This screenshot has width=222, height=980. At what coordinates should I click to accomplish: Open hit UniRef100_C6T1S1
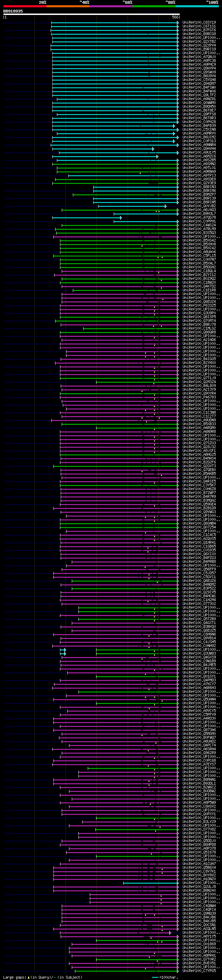coord(199,26)
